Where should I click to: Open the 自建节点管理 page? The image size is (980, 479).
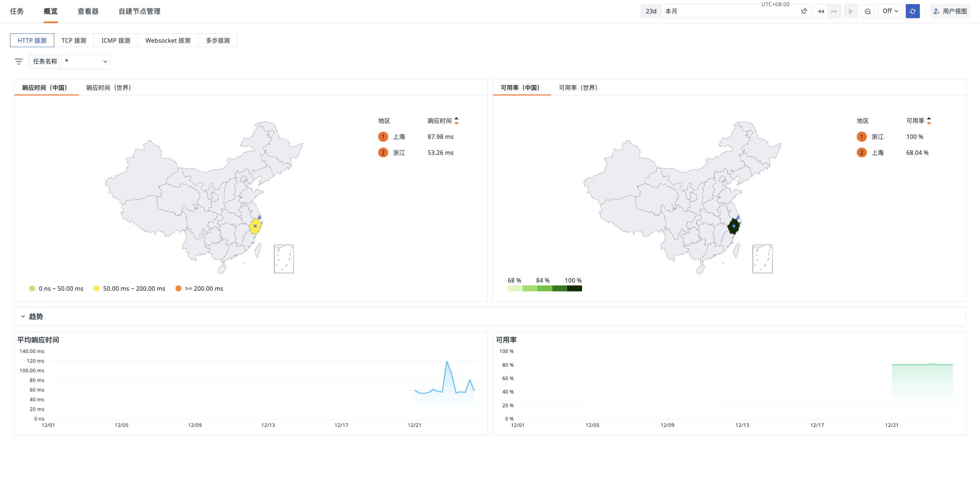(139, 12)
